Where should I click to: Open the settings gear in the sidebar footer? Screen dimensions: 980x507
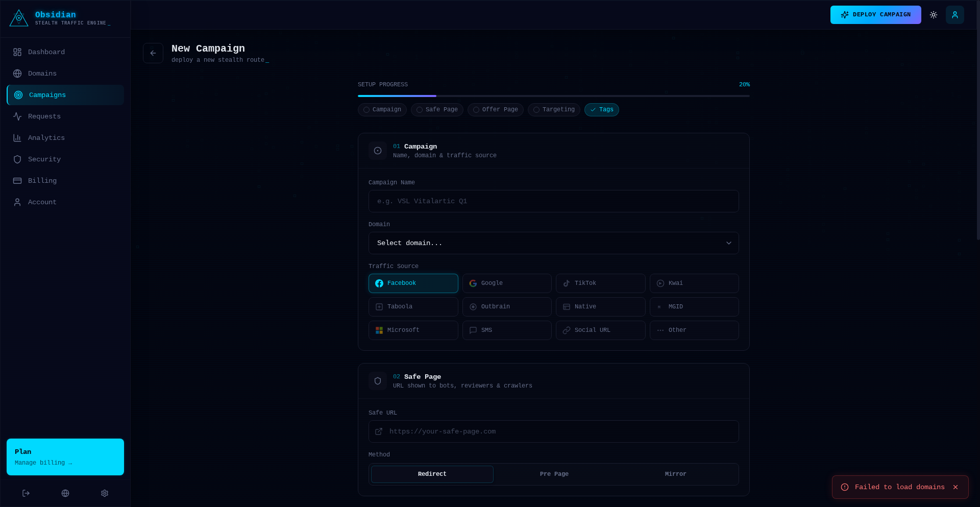click(x=105, y=493)
